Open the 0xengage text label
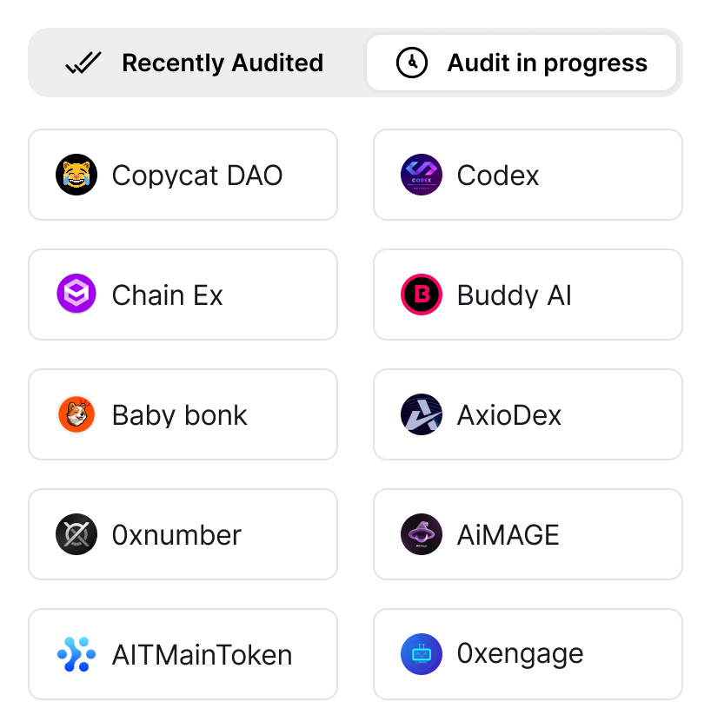 point(521,653)
